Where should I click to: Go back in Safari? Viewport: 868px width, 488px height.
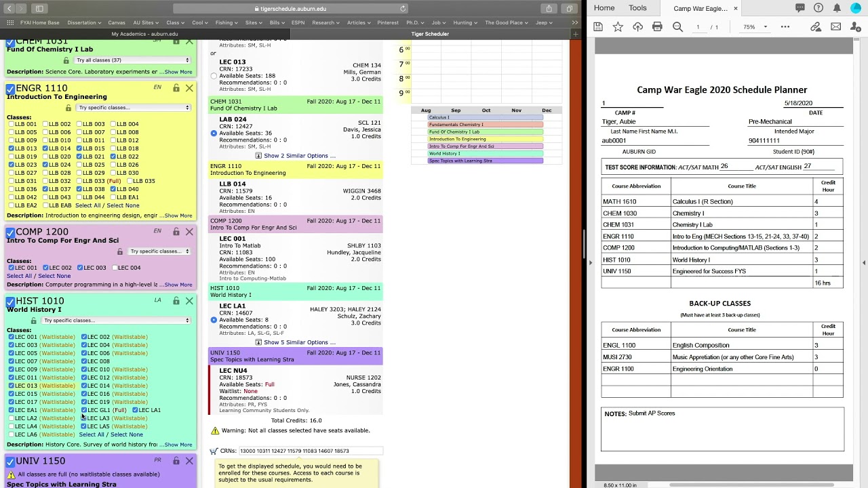(x=9, y=9)
